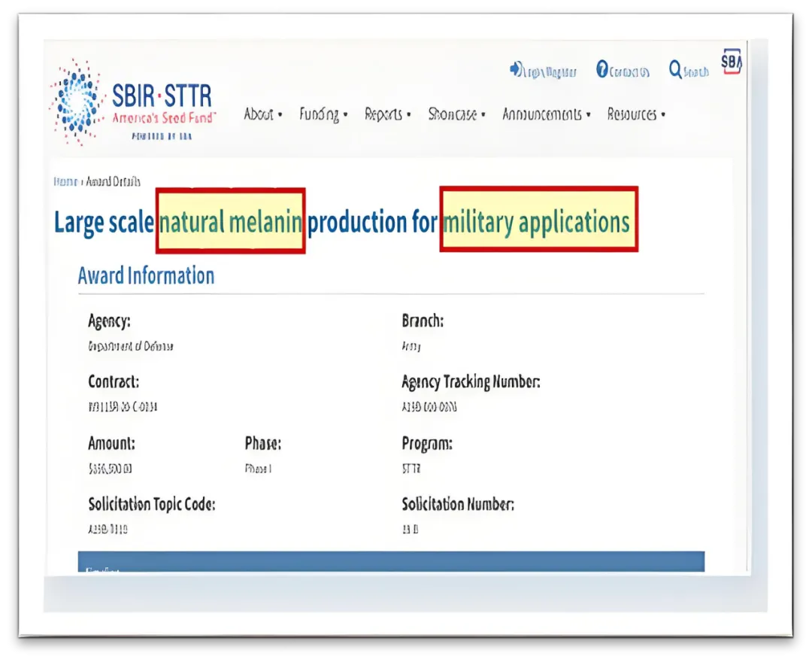Image resolution: width=812 pixels, height=662 pixels.
Task: Click the blue section header bar at the bottom
Action: click(391, 561)
